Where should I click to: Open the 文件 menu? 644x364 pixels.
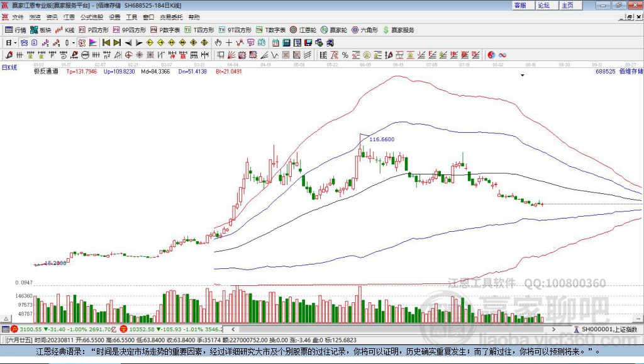tap(18, 17)
